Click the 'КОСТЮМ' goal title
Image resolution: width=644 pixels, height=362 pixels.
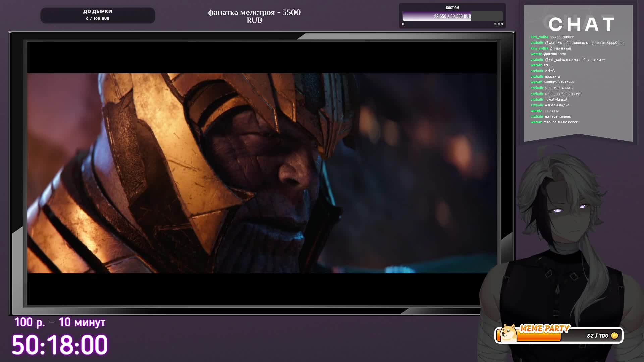pyautogui.click(x=452, y=8)
